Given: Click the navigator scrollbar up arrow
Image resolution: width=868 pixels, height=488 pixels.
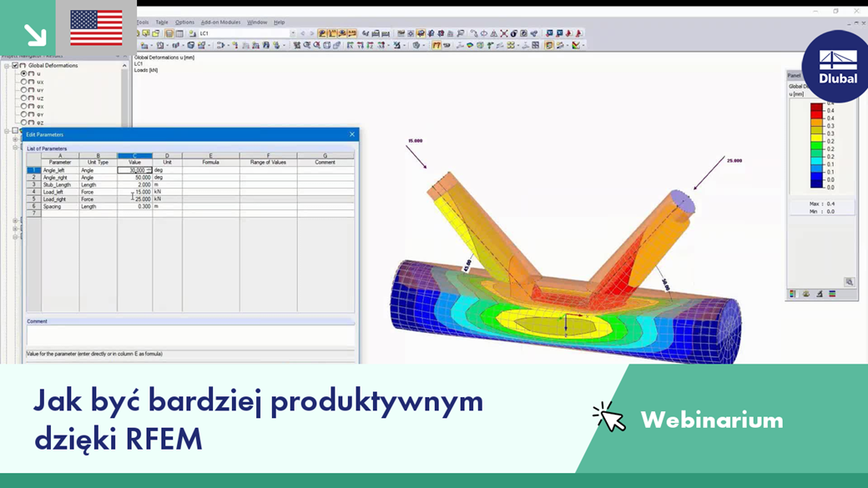Looking at the screenshot, I should [124, 65].
